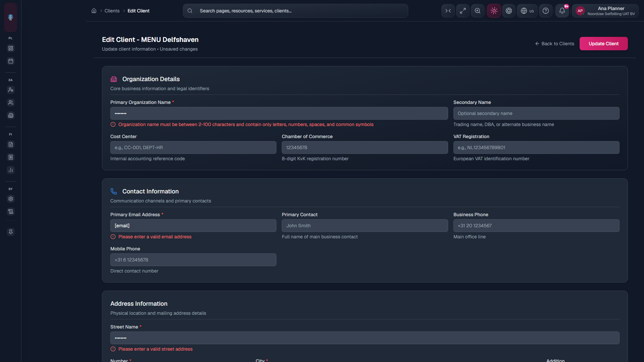Click the 'Main office line' hint

click(470, 237)
